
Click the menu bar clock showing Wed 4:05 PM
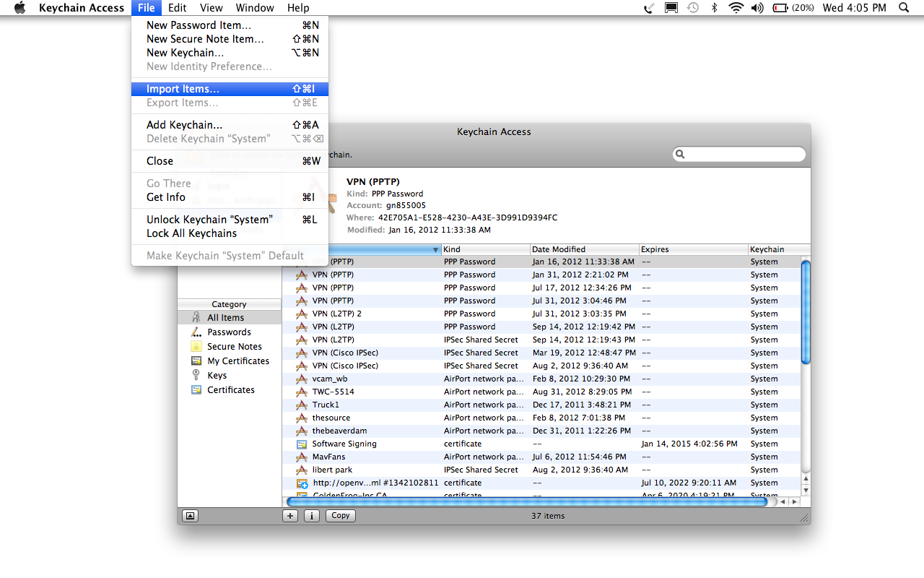[854, 8]
